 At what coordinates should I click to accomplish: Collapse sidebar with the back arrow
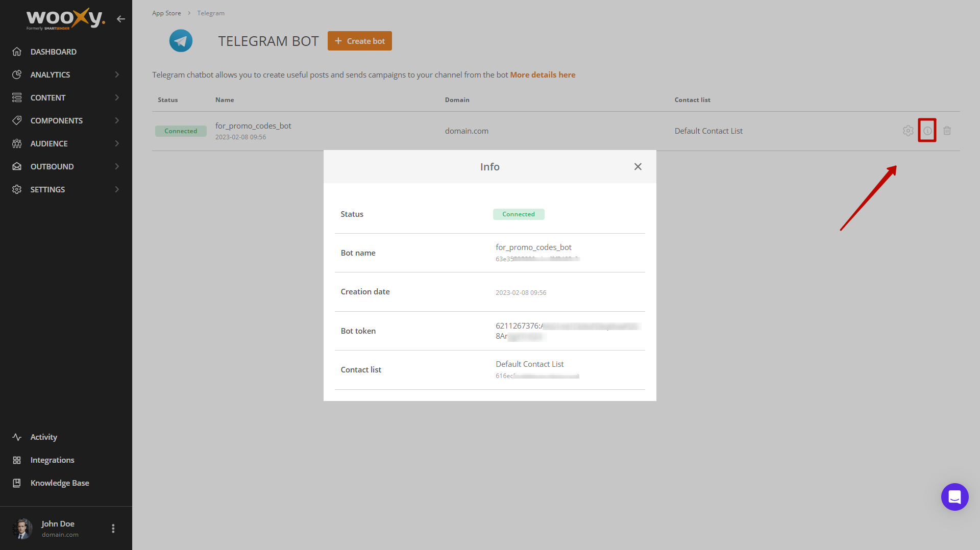pyautogui.click(x=120, y=19)
